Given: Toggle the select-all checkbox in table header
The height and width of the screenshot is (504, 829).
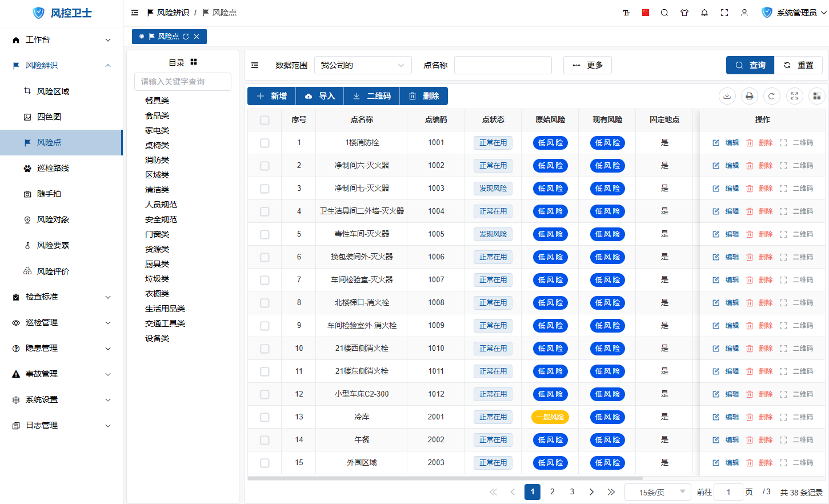Looking at the screenshot, I should (x=265, y=120).
